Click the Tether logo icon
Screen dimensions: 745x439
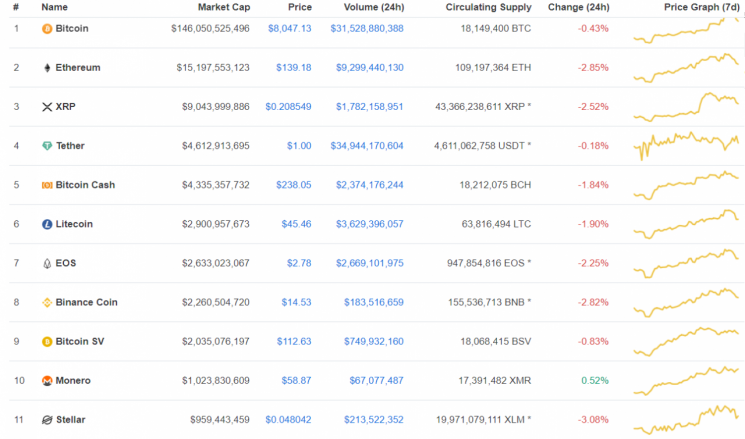tap(47, 146)
